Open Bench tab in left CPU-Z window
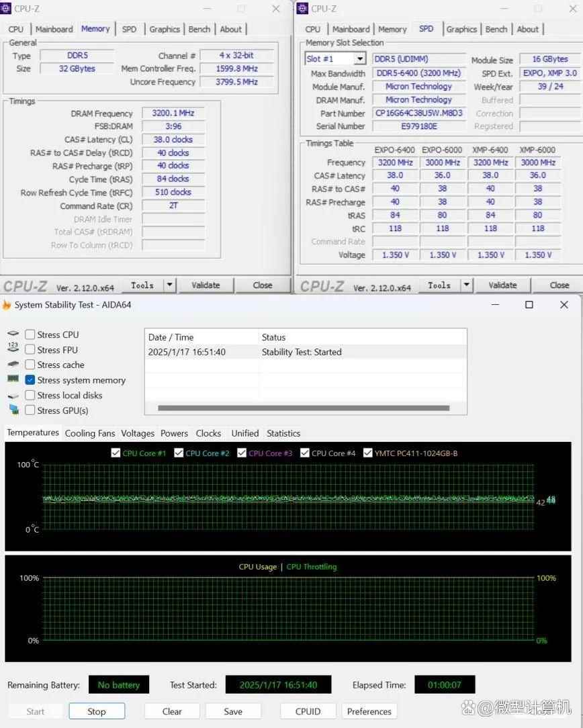 [199, 29]
